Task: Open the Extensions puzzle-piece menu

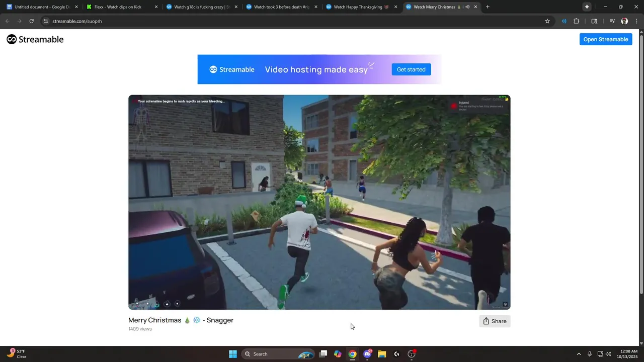Action: [x=577, y=21]
